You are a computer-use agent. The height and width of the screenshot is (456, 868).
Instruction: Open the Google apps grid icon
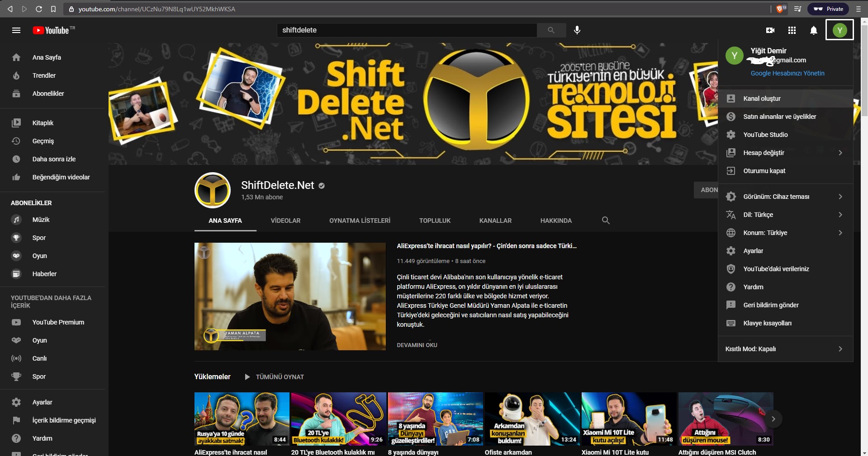point(792,30)
